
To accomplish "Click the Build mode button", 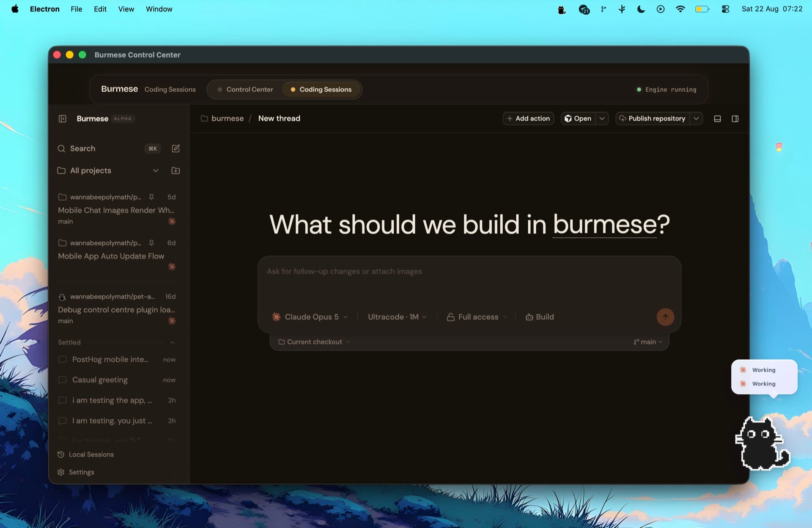I will tap(540, 317).
